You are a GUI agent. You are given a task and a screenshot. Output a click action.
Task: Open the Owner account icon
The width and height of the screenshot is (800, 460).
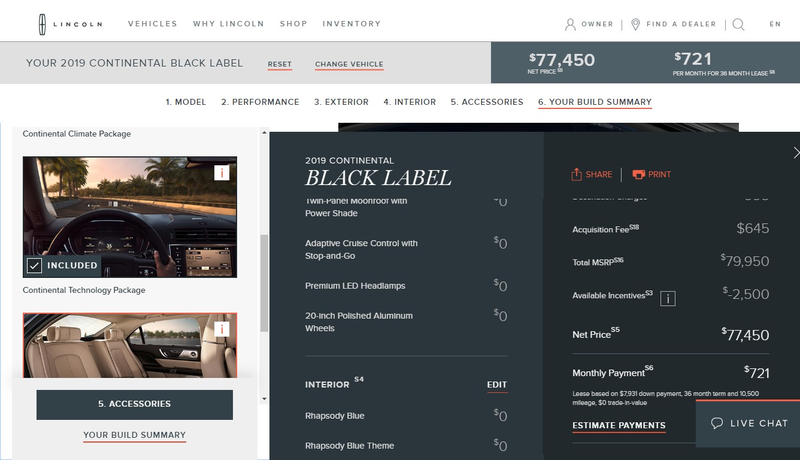570,24
